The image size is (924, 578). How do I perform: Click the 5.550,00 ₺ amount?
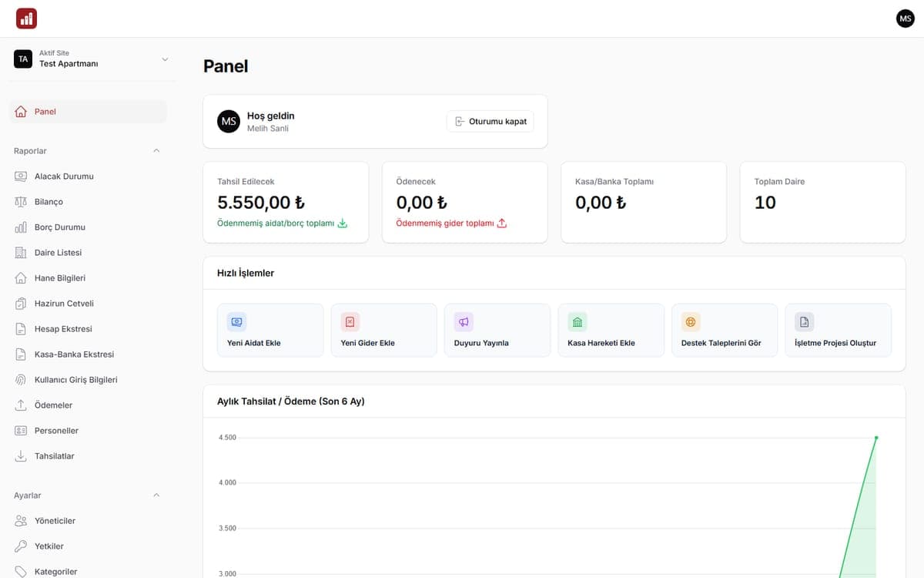coord(261,203)
